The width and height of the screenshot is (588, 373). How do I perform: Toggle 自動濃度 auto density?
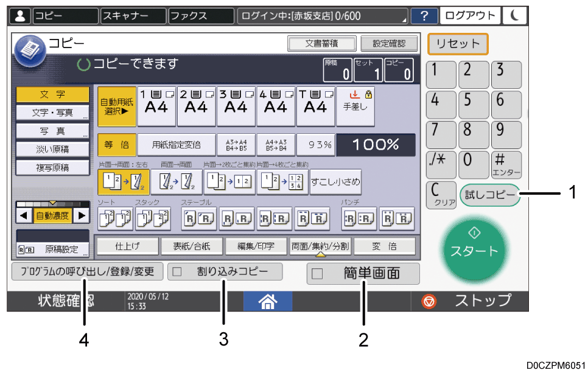(52, 215)
